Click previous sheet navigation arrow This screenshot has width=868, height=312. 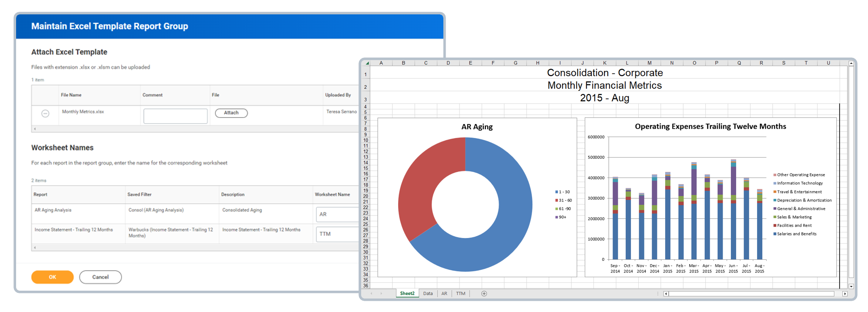371,294
